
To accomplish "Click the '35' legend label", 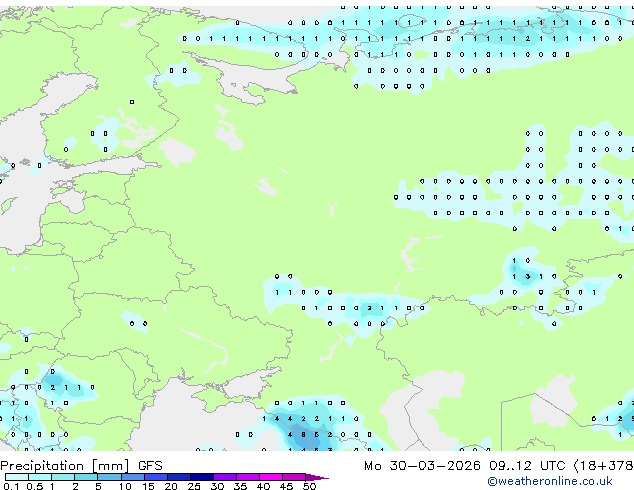I will pyautogui.click(x=240, y=486).
